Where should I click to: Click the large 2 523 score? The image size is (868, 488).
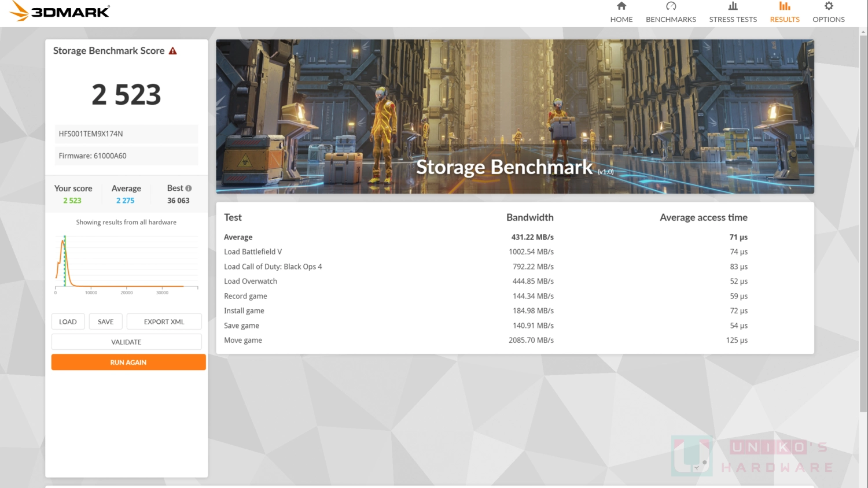pos(126,94)
